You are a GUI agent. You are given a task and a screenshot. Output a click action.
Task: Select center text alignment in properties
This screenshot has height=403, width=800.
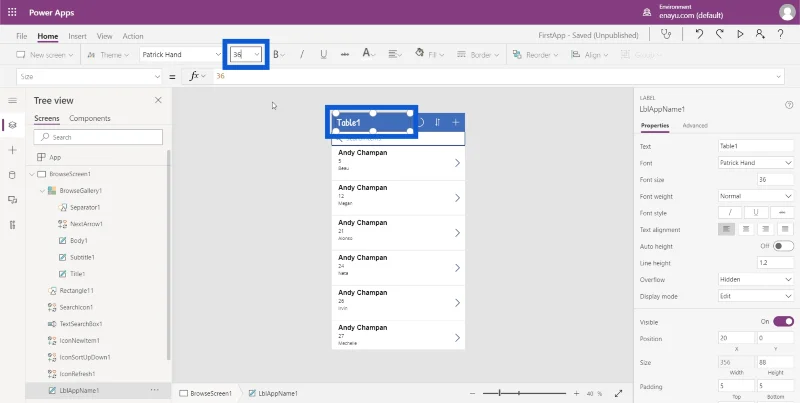click(746, 230)
